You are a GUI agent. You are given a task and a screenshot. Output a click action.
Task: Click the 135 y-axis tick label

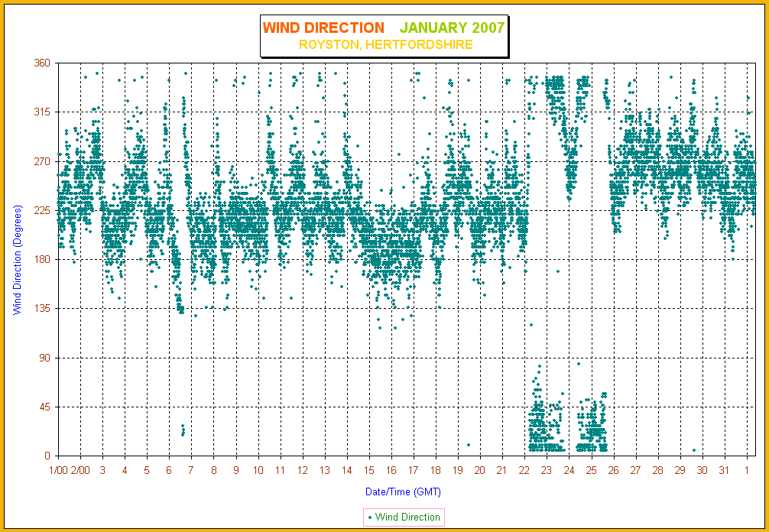pos(42,308)
